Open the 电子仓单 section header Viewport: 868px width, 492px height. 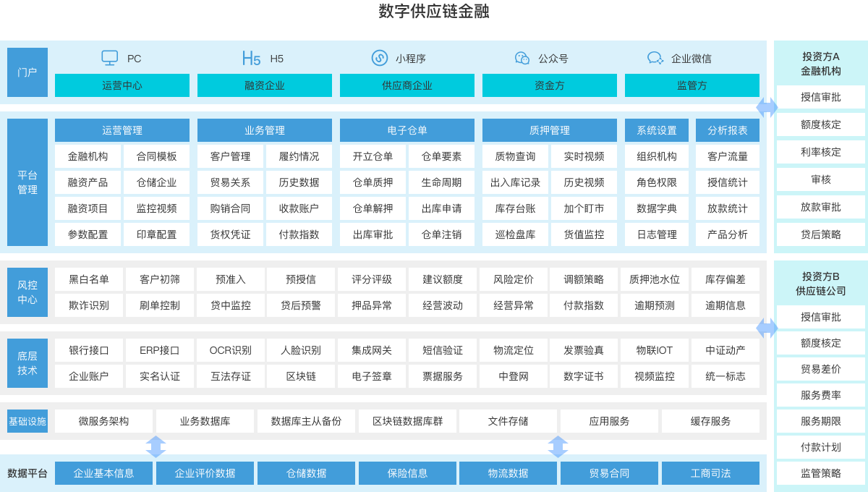click(407, 130)
